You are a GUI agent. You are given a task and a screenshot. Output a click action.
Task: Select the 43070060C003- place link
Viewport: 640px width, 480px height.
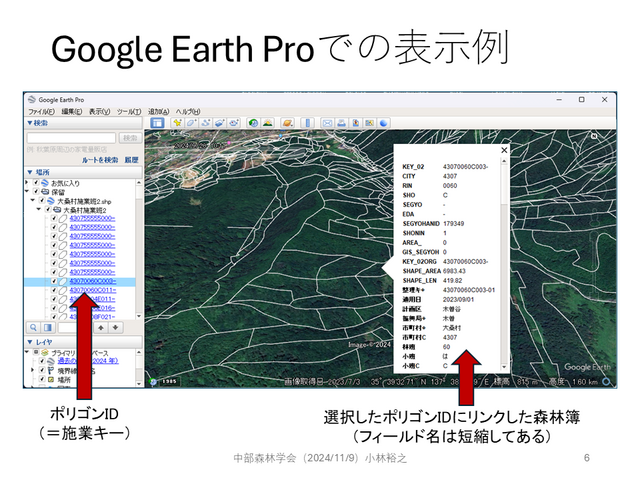pyautogui.click(x=93, y=281)
